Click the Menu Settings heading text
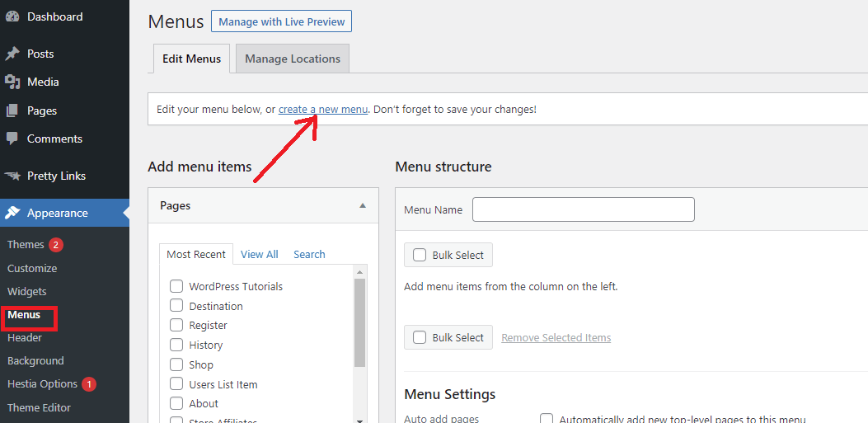 pyautogui.click(x=449, y=395)
